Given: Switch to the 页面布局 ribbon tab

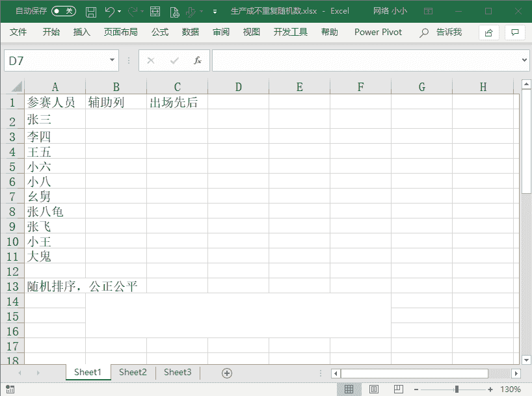Looking at the screenshot, I should [121, 33].
